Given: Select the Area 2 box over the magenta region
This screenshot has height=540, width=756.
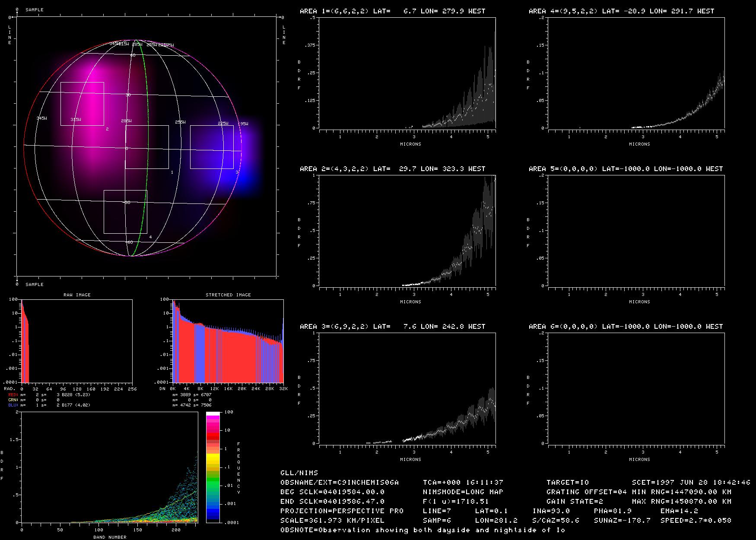Looking at the screenshot, I should (x=82, y=104).
